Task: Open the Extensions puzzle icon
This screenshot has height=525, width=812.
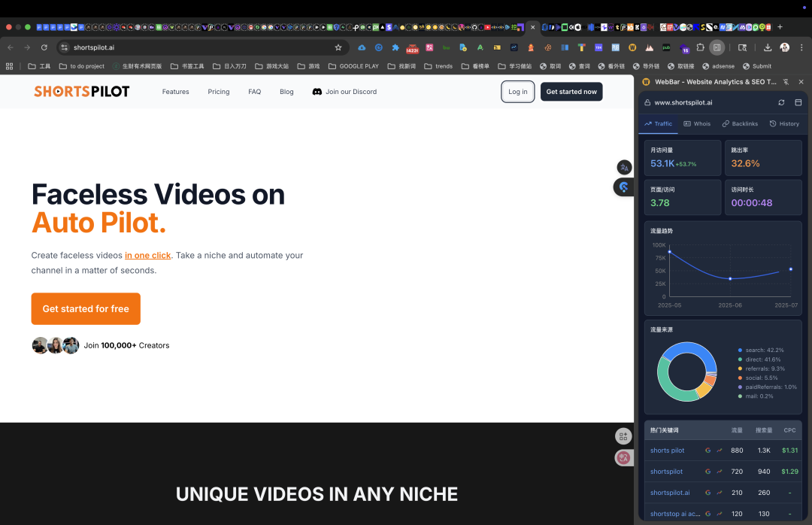Action: pyautogui.click(x=700, y=47)
